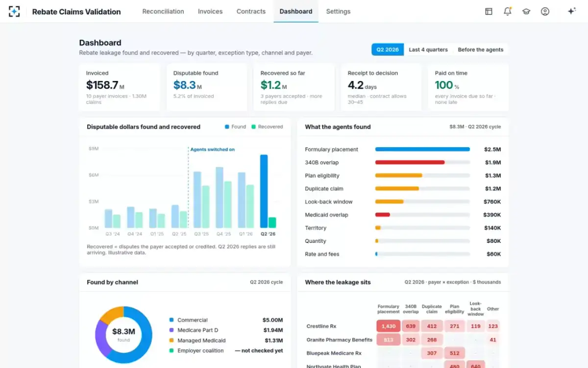Click the Disputable found $8.3M card
This screenshot has width=588, height=368.
tap(207, 87)
